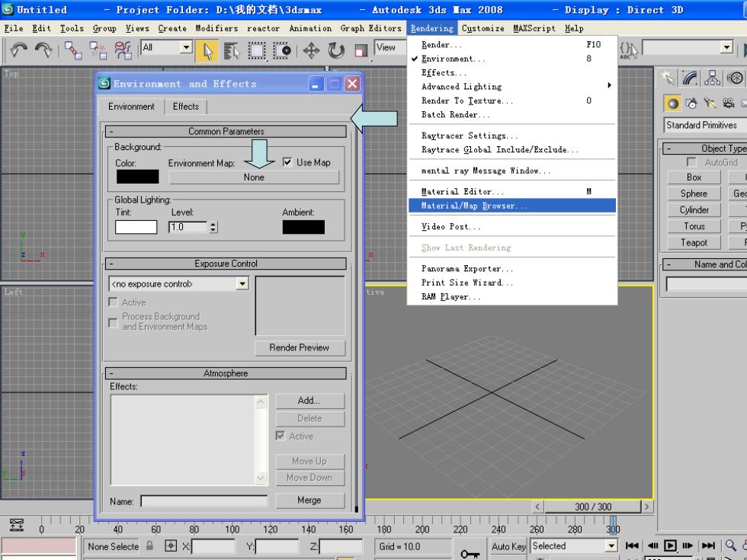Open mini curve editor icon beside timeline

[17, 525]
